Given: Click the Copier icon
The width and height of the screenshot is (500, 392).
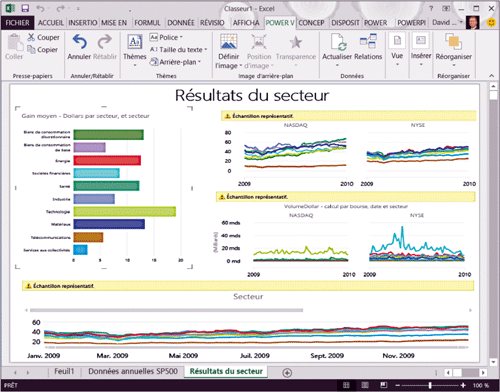Looking at the screenshot, I should pos(31,49).
